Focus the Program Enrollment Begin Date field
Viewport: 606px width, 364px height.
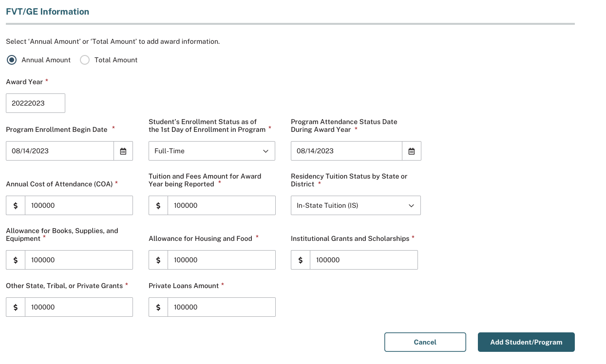pos(60,151)
